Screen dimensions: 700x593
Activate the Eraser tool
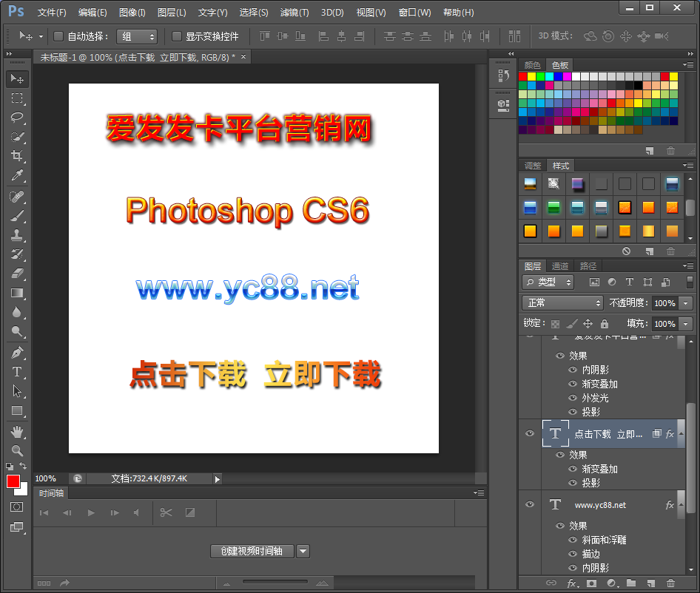tap(17, 274)
